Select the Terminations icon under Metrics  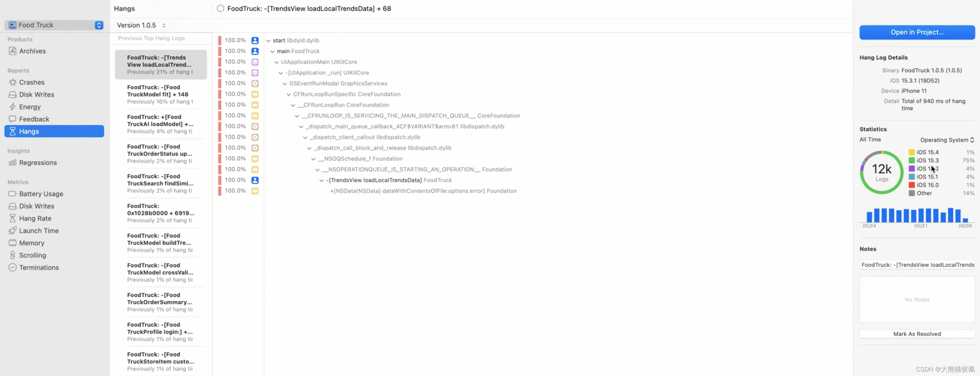[x=11, y=268]
